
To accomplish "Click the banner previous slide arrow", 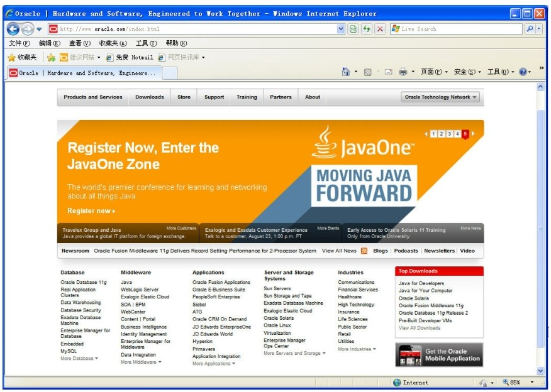I will pos(426,134).
